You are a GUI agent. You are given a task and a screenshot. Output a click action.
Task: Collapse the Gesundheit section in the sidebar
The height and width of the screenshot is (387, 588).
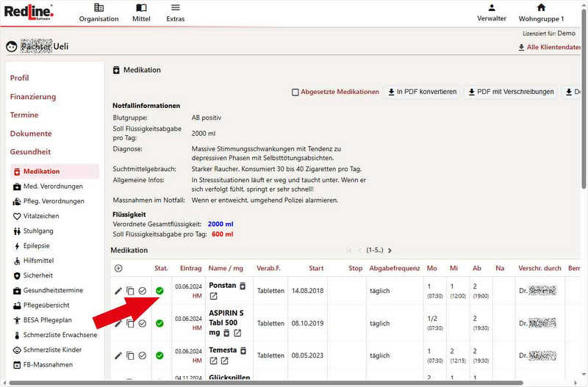pos(30,152)
